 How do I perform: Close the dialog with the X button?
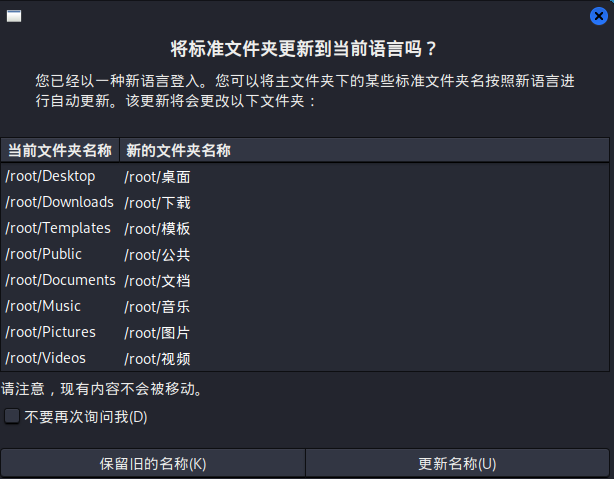click(599, 15)
